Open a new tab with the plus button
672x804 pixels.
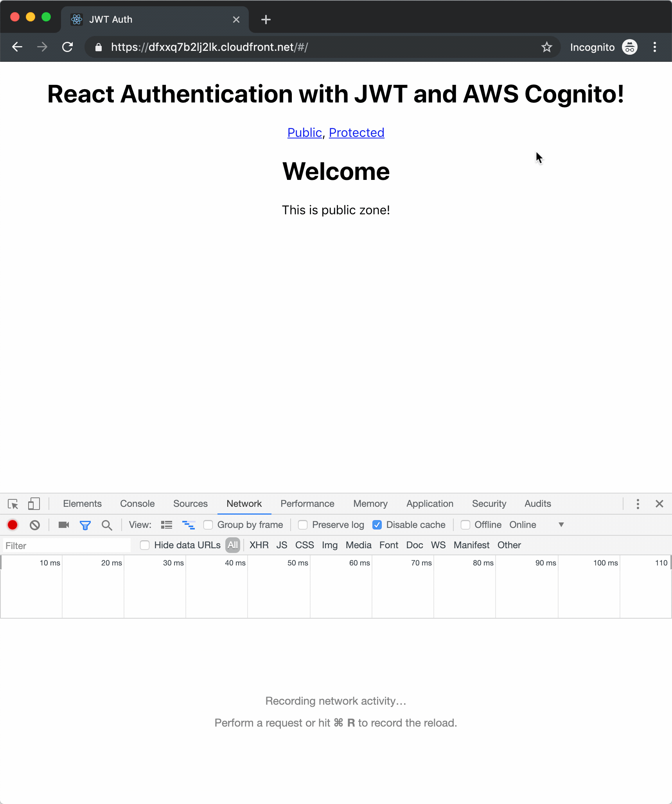point(266,20)
